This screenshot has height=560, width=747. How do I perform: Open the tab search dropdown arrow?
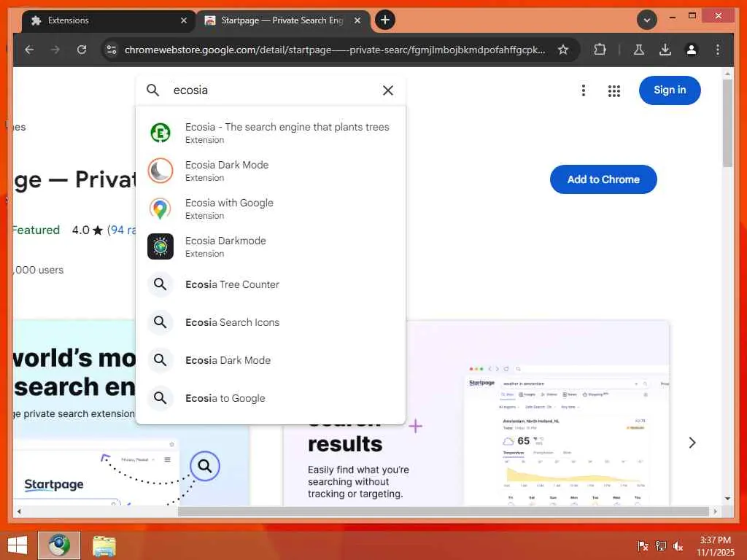point(647,20)
